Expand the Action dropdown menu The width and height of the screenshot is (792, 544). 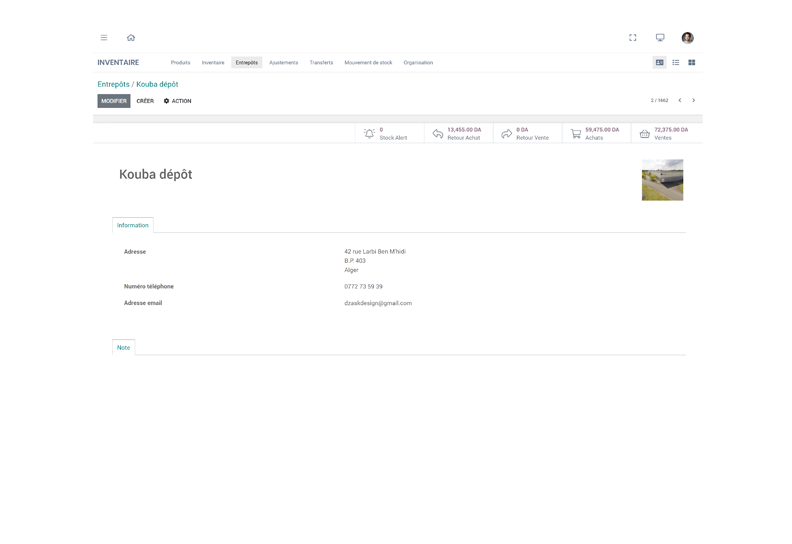coord(178,101)
